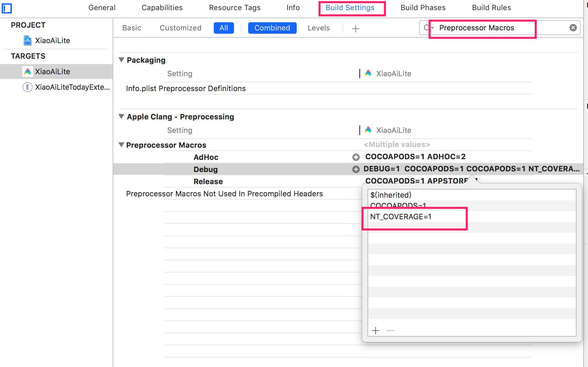Select the NT_COVERAGE=1 entry in the popup
The width and height of the screenshot is (588, 367).
472,217
